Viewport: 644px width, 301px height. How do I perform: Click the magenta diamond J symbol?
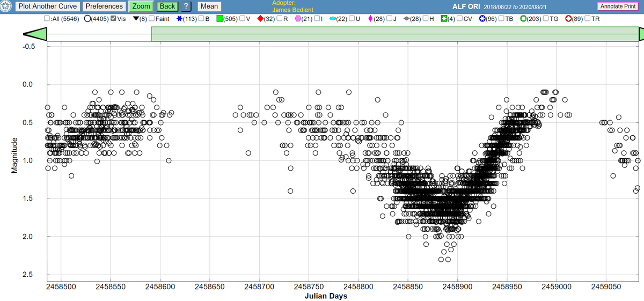pos(370,19)
